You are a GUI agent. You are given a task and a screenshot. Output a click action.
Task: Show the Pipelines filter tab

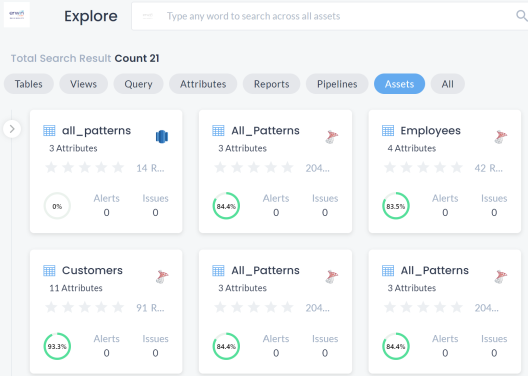337,84
